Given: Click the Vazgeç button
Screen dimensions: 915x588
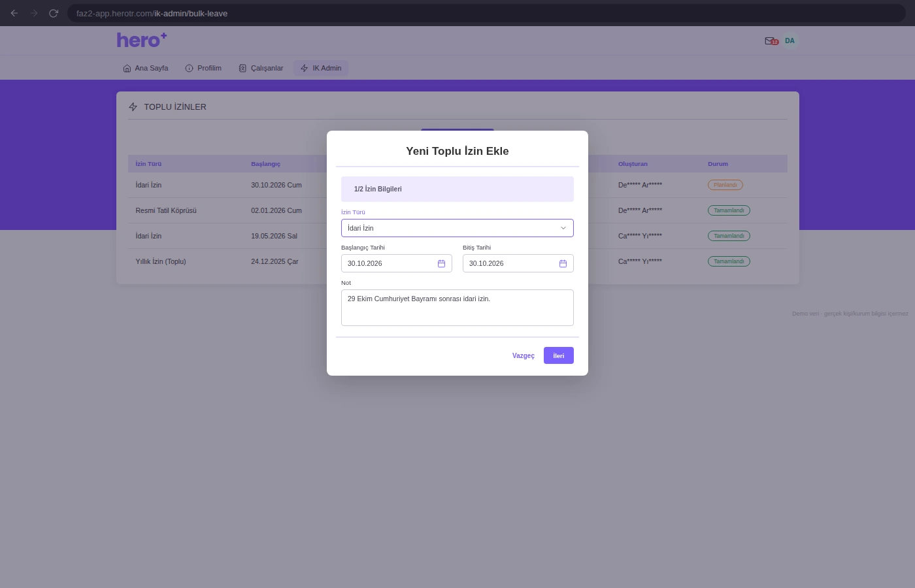Looking at the screenshot, I should [524, 355].
